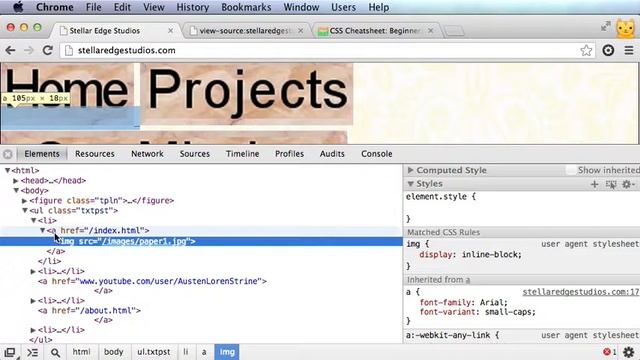Viewport: 640px width, 360px height.
Task: Close the Stellar Edge Studios tab
Action: [171, 31]
